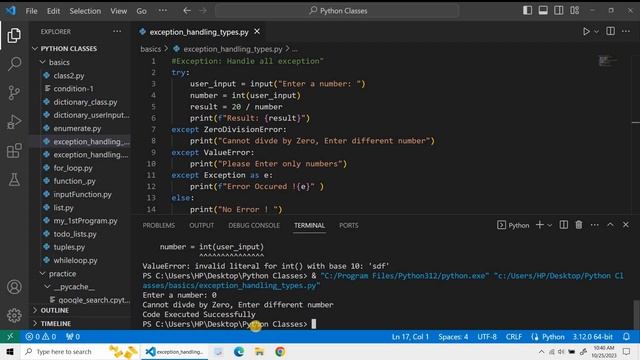640x360 pixels.
Task: Open todo_lists.py file
Action: pyautogui.click(x=75, y=234)
